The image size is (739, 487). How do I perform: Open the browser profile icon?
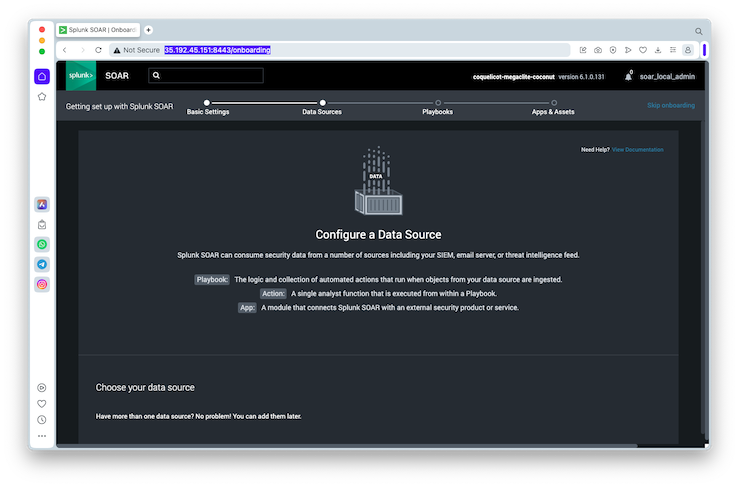click(x=688, y=50)
